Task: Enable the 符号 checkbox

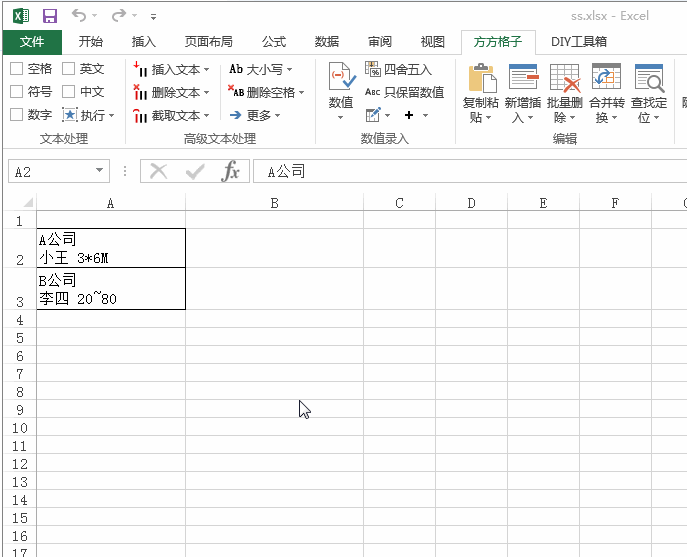Action: click(17, 92)
